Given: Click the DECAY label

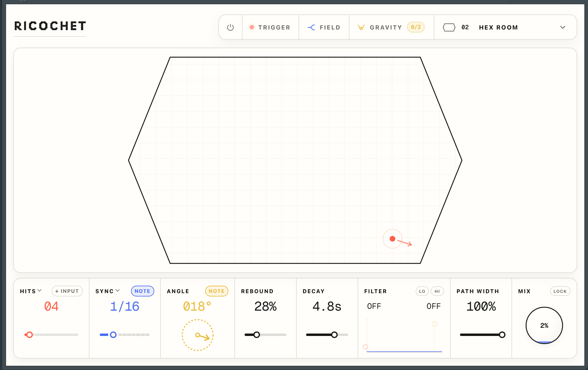Looking at the screenshot, I should click(314, 291).
